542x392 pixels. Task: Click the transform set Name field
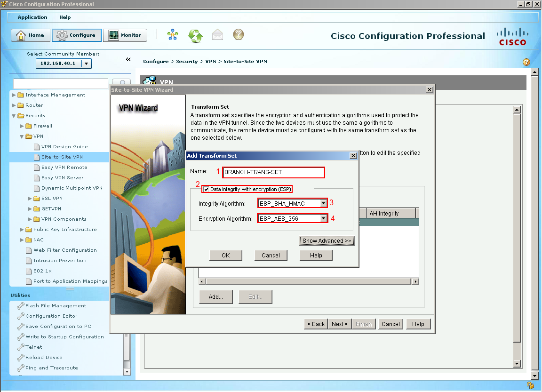[274, 172]
